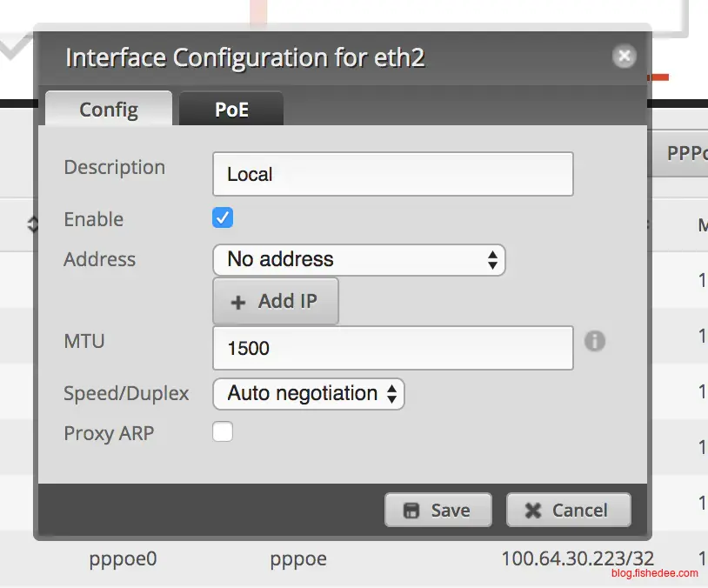708x588 pixels.
Task: Uncheck the Enable checkbox
Action: coord(224,217)
